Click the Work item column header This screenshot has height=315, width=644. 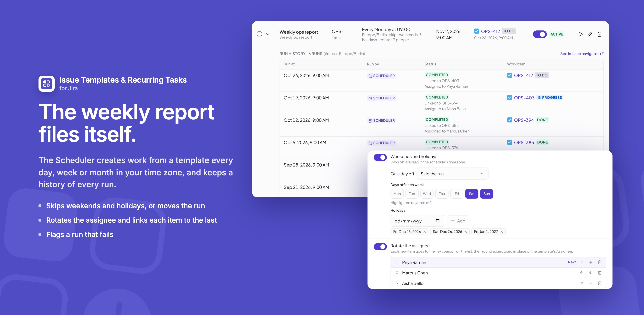pyautogui.click(x=516, y=64)
